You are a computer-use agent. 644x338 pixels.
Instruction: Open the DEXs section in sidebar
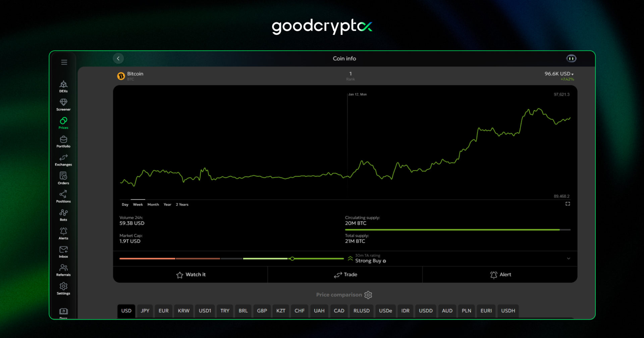coord(63,86)
